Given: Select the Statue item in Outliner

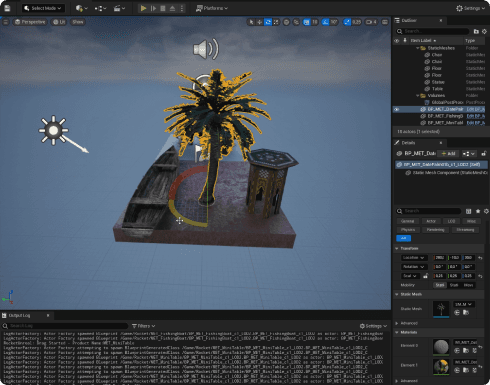Looking at the screenshot, I should pos(438,82).
